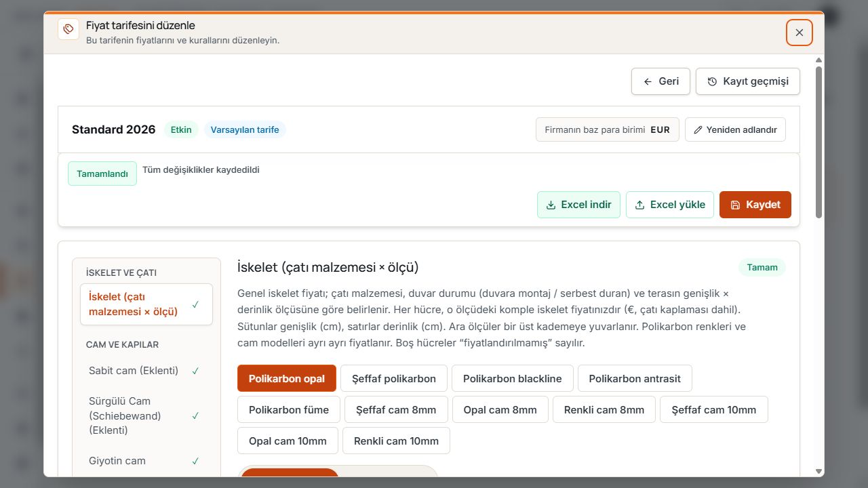The height and width of the screenshot is (488, 868).
Task: Open the Şeffaf cam 10mm tab
Action: click(714, 409)
